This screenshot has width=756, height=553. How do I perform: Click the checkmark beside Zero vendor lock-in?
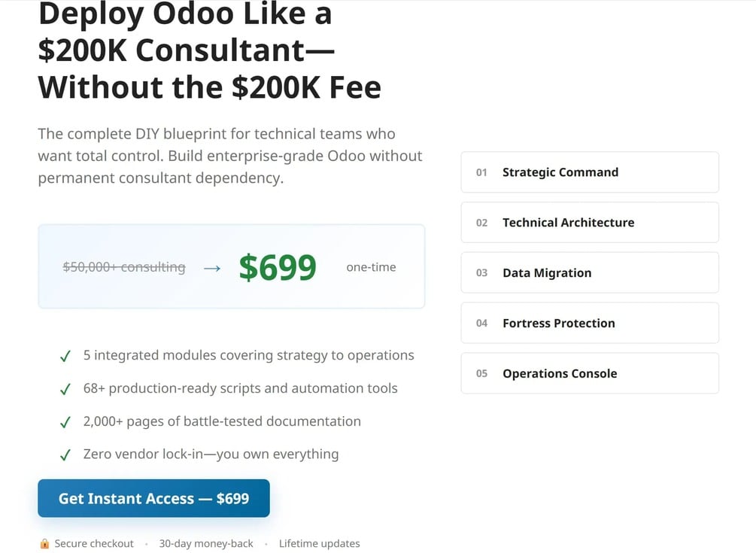click(65, 455)
